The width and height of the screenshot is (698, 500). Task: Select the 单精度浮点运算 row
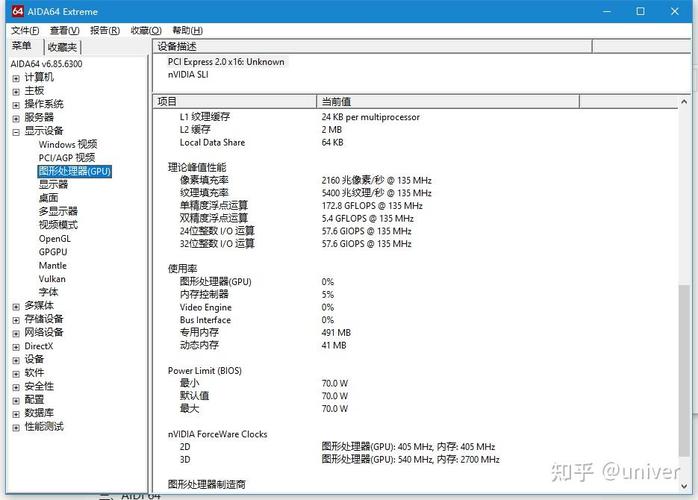pos(301,206)
